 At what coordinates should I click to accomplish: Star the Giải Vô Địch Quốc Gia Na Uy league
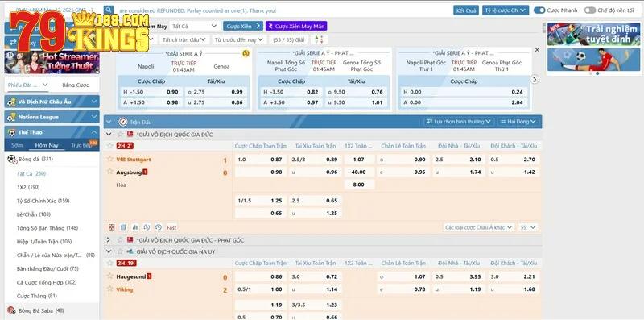coord(120,251)
